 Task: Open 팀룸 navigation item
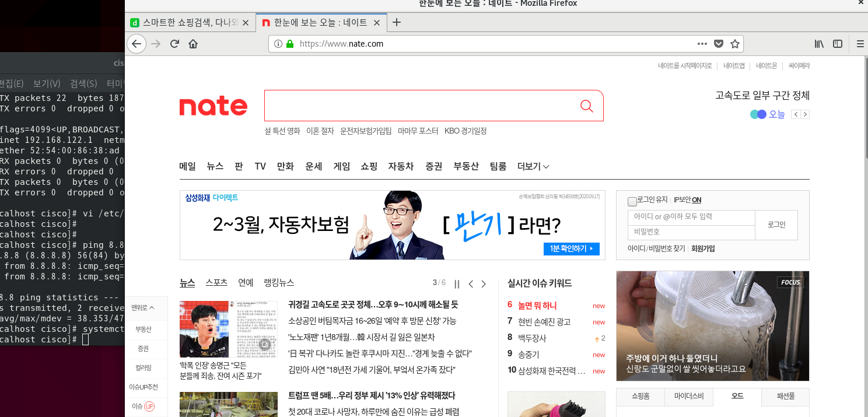click(x=498, y=167)
